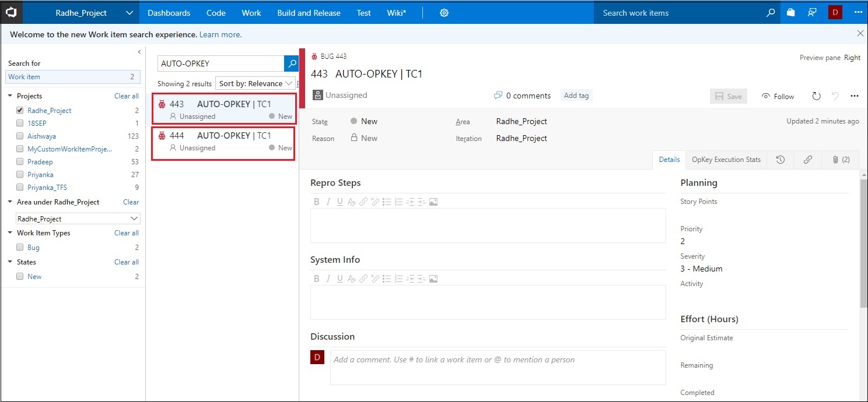Open the Build and Release menu
This screenshot has width=868, height=402.
point(309,13)
